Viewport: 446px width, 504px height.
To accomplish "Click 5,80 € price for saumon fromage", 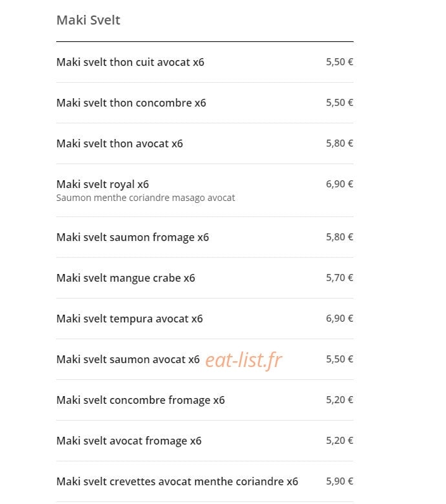I will [x=339, y=237].
